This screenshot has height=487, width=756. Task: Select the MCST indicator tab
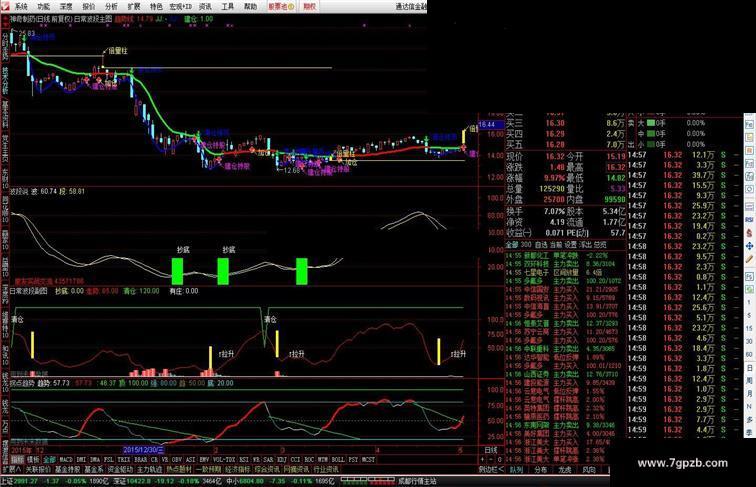click(369, 460)
